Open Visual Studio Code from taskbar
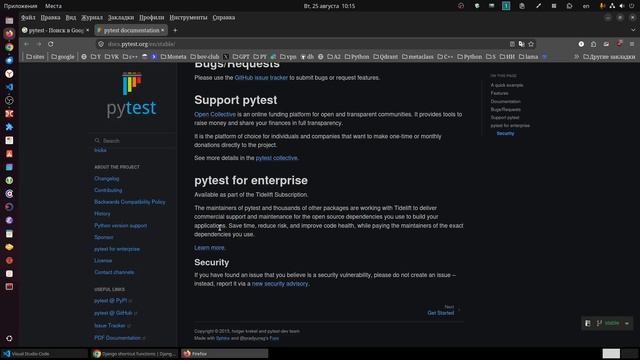 [x=44, y=354]
